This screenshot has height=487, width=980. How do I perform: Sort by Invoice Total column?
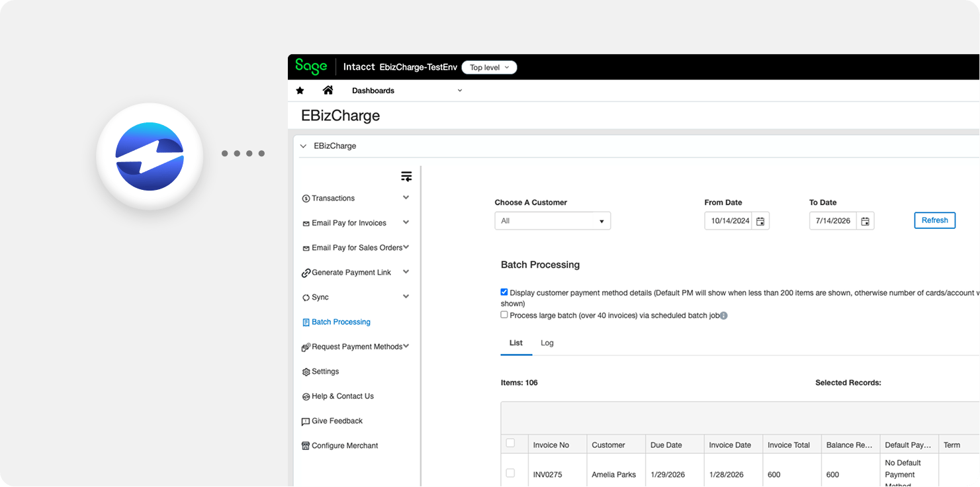(791, 445)
